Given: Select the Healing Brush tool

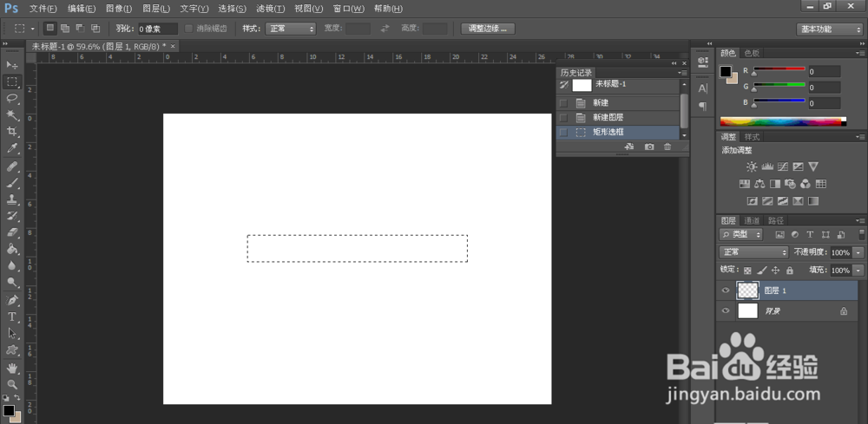Looking at the screenshot, I should point(11,166).
